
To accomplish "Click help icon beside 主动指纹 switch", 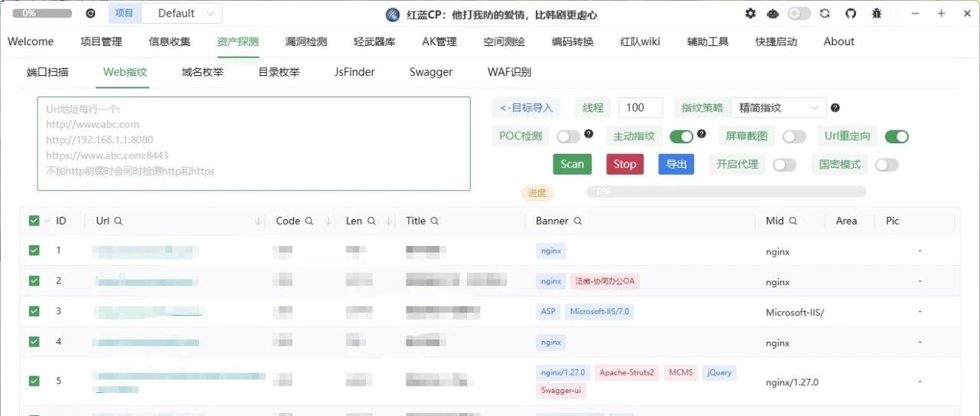I will click(701, 133).
